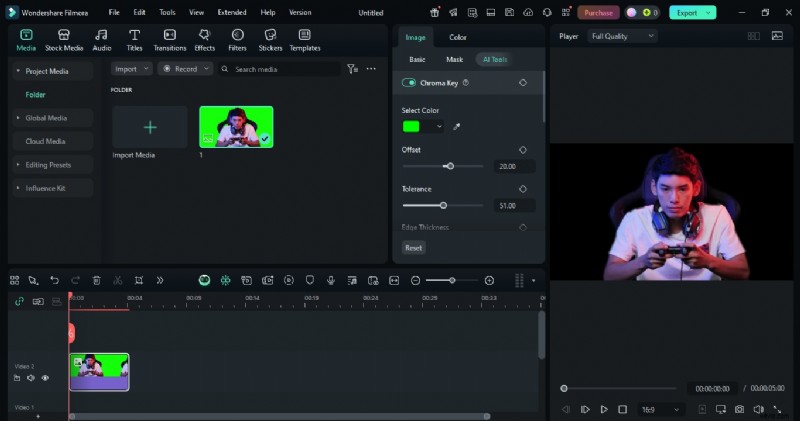This screenshot has width=800, height=421.
Task: Click the green Select Color swatch
Action: point(411,127)
